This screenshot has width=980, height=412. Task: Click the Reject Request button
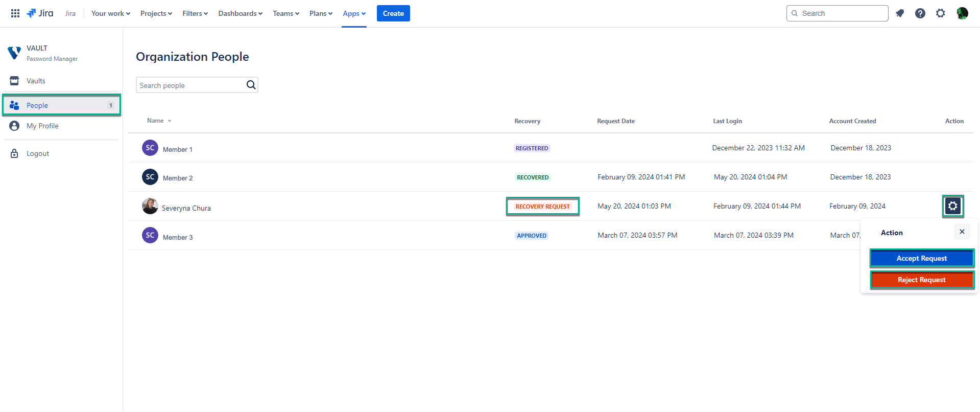point(921,280)
